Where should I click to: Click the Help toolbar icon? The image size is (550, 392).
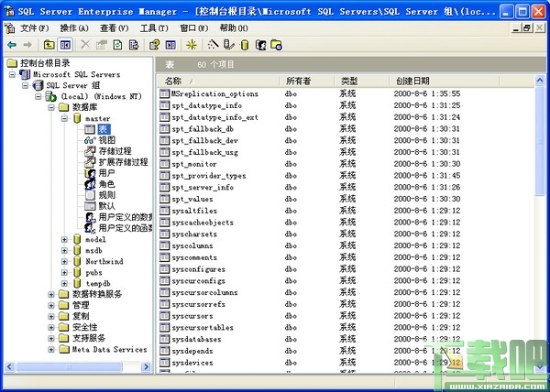point(154,45)
